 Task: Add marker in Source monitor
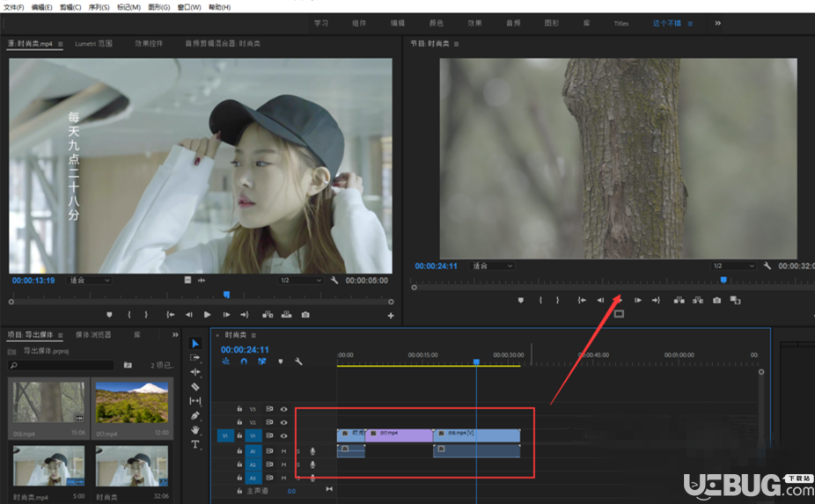click(109, 314)
